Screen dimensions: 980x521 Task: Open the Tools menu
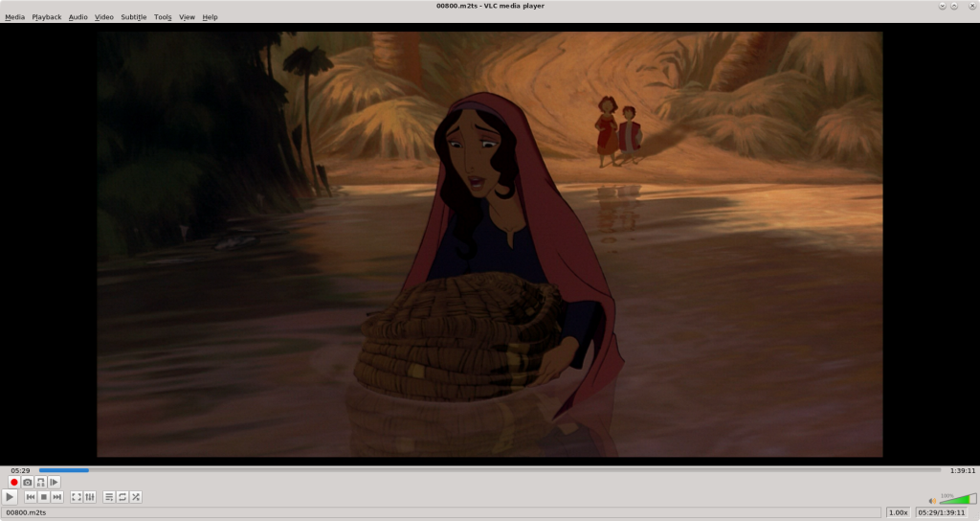163,17
